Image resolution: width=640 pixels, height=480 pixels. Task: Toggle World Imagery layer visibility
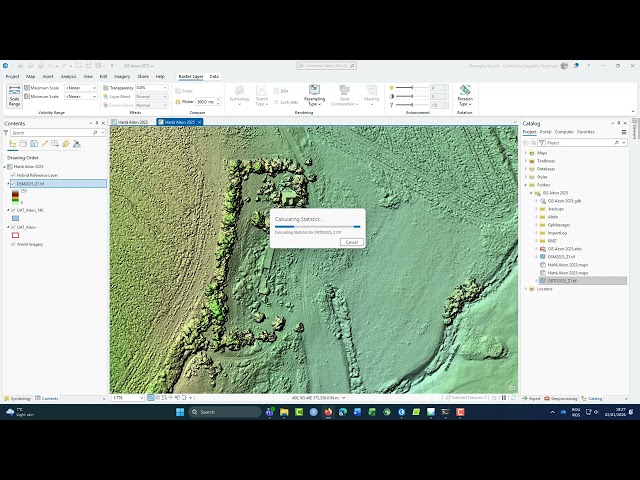click(x=13, y=244)
